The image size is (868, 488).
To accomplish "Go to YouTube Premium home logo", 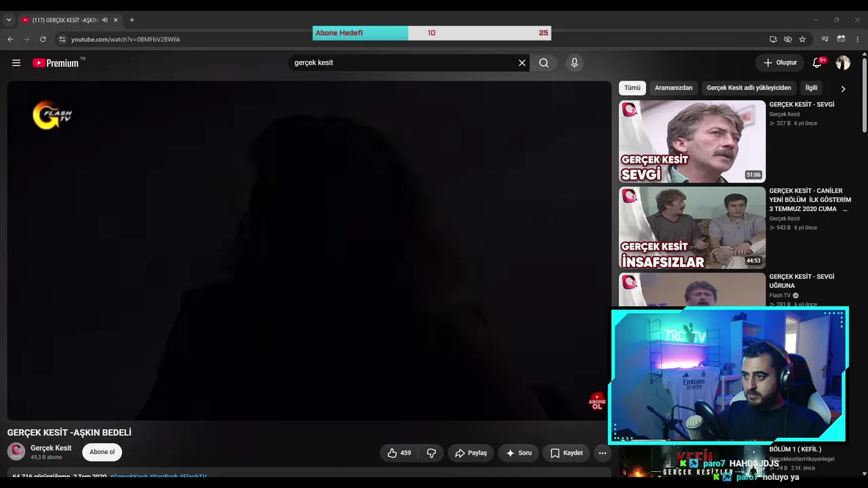I will click(56, 63).
